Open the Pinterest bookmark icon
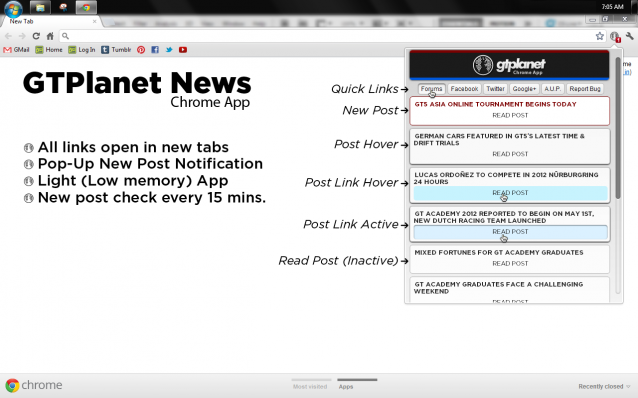This screenshot has height=398, width=638. pyautogui.click(x=141, y=50)
